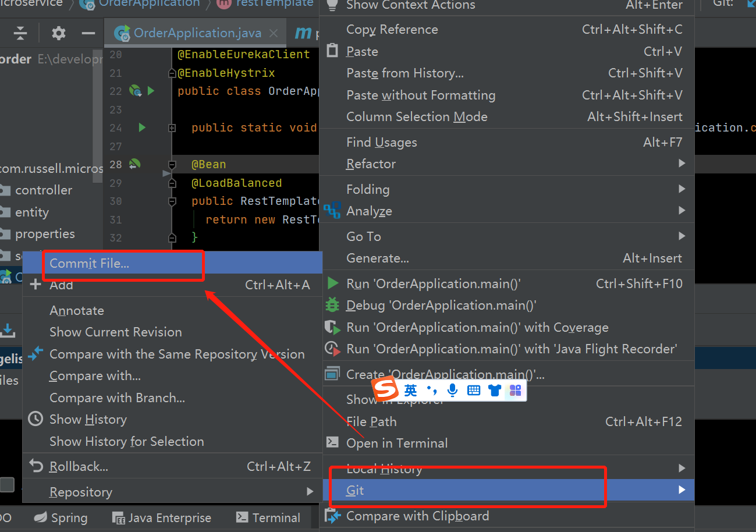
Task: Choose Compare with the Same Repository Version
Action: click(172, 354)
